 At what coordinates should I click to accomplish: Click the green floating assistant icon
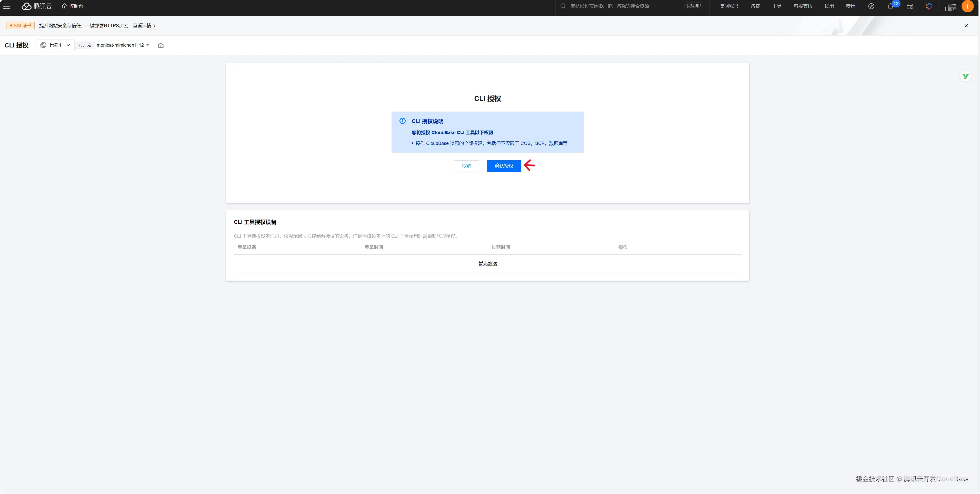pyautogui.click(x=965, y=76)
